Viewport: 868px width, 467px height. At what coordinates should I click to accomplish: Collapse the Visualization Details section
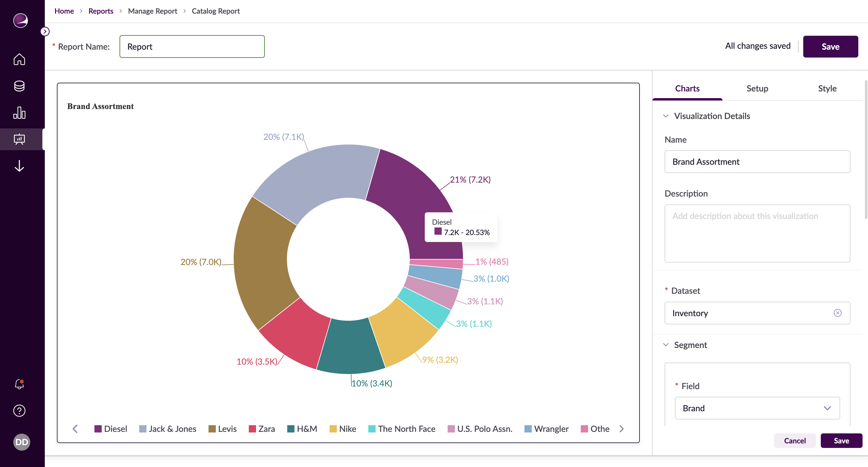point(666,116)
